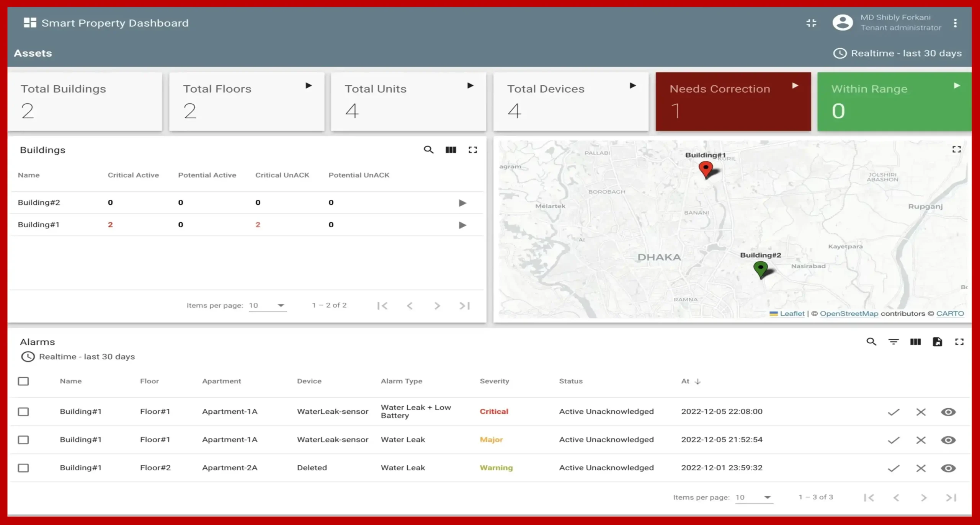Image resolution: width=980 pixels, height=525 pixels.
Task: Expand the Buildings panel to fullscreen
Action: (x=473, y=150)
